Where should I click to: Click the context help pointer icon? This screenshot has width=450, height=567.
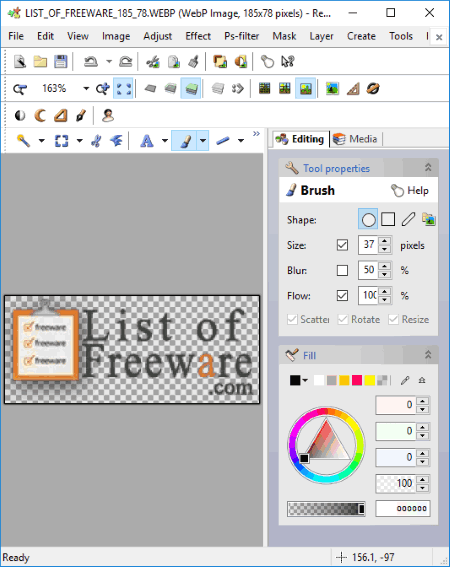[288, 61]
